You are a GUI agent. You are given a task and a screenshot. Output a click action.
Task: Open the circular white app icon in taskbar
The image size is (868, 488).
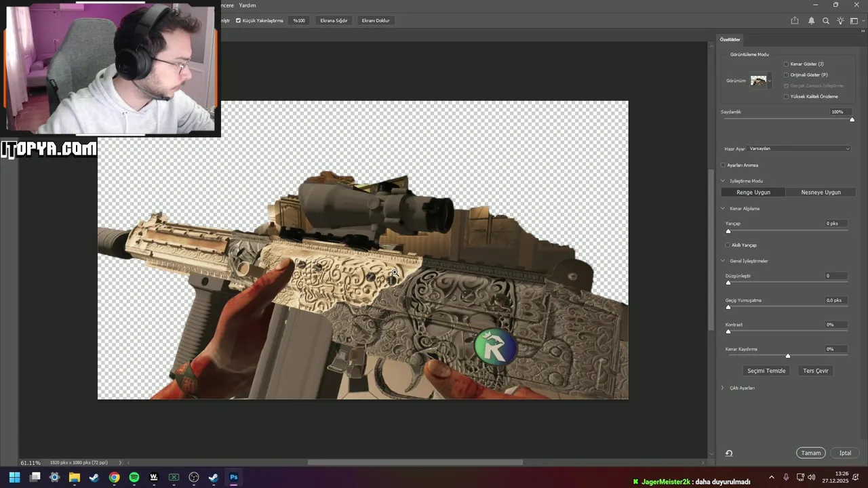click(194, 477)
